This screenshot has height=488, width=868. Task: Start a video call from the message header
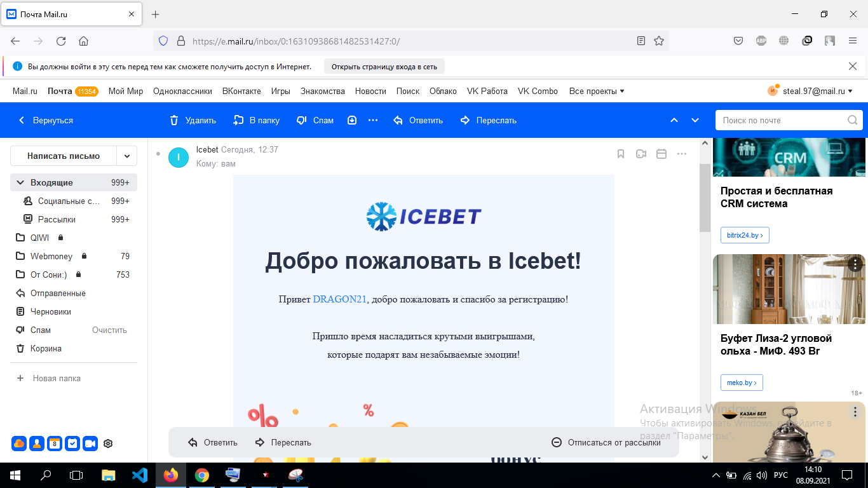tap(641, 154)
